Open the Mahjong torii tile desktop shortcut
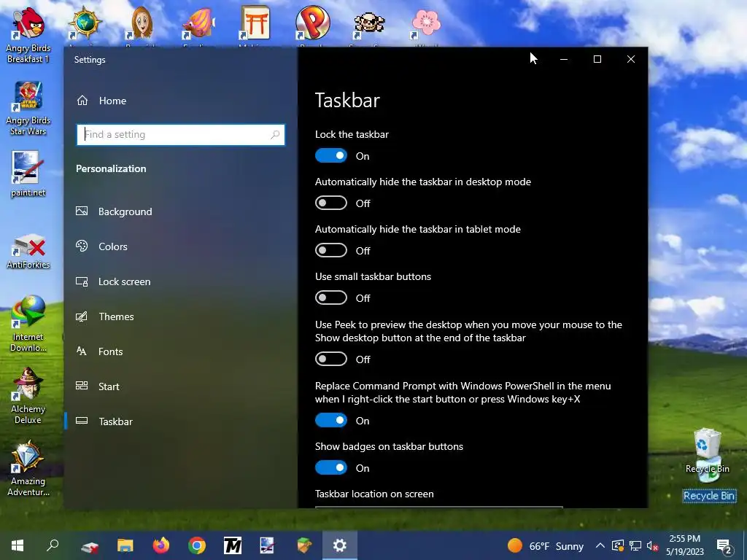This screenshot has width=747, height=560. point(255,24)
